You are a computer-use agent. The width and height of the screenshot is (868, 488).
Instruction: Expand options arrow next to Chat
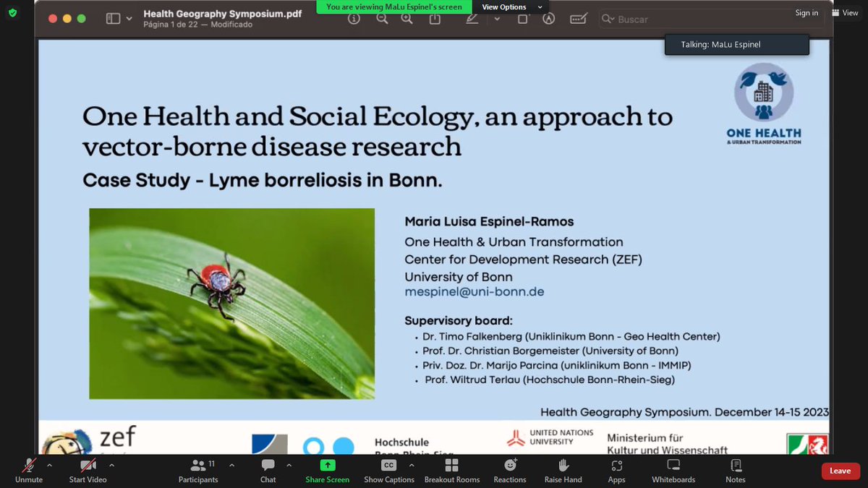point(289,465)
